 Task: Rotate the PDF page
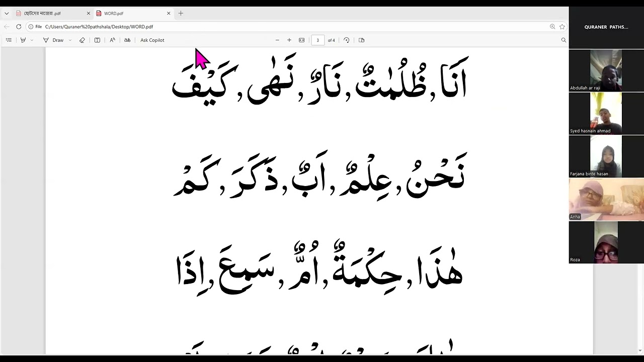[x=346, y=40]
